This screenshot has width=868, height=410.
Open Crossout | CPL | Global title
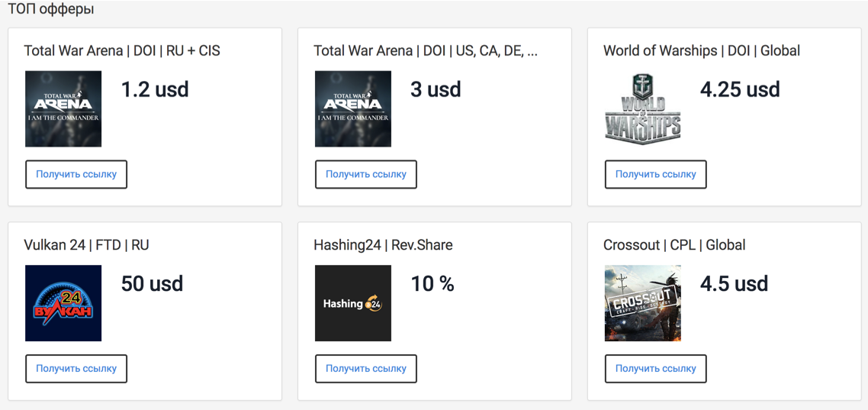(x=674, y=245)
